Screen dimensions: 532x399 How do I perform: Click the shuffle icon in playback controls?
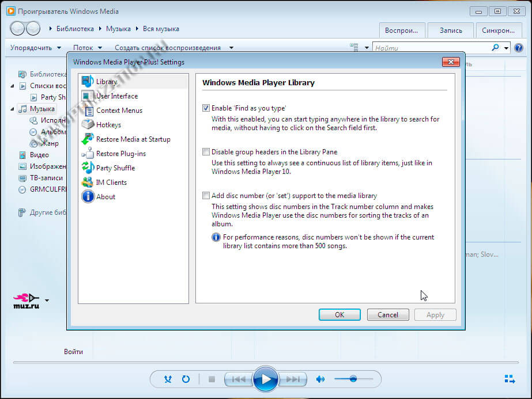168,379
